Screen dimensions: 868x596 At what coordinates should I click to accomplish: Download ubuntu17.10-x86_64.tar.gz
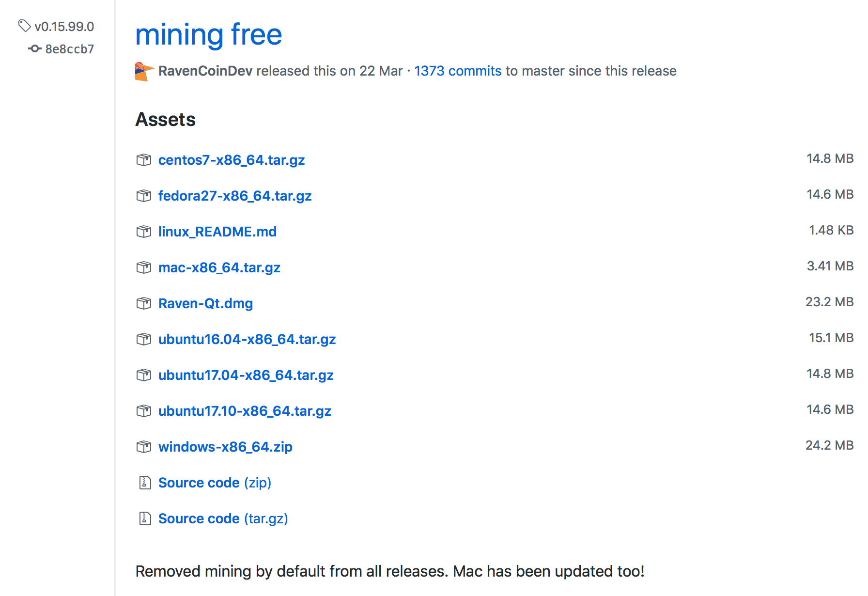tap(245, 411)
